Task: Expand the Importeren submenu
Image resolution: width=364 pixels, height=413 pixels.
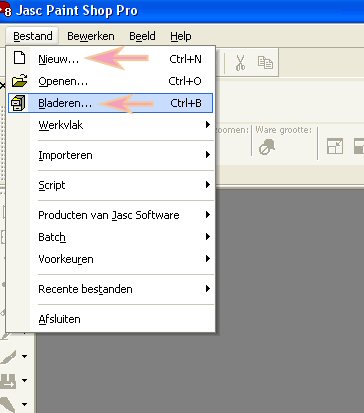Action: [110, 155]
